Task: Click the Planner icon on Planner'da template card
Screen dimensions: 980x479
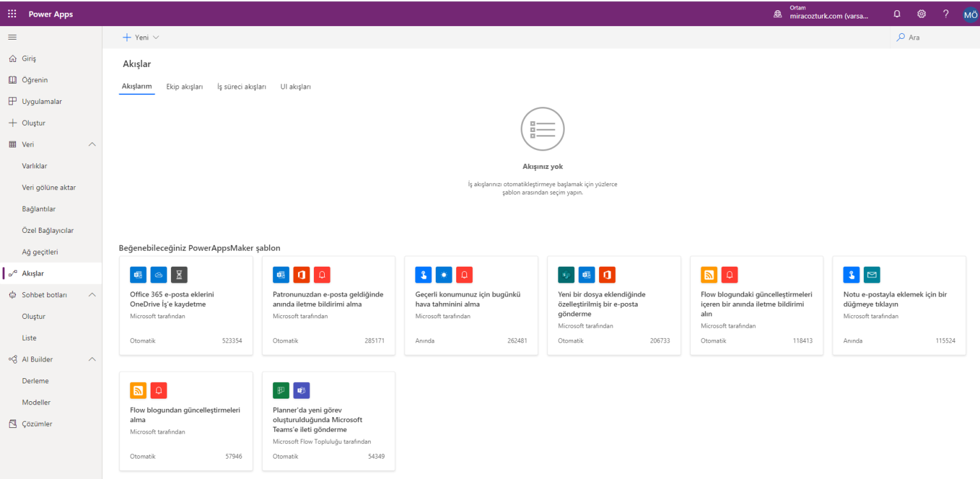Action: click(281, 390)
